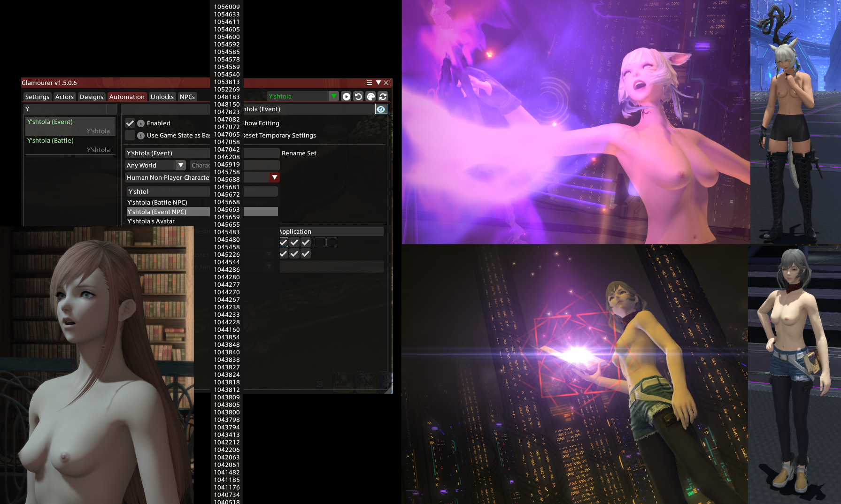Screen dimensions: 841x504
Task: Open the Unlocks tab
Action: [x=162, y=97]
